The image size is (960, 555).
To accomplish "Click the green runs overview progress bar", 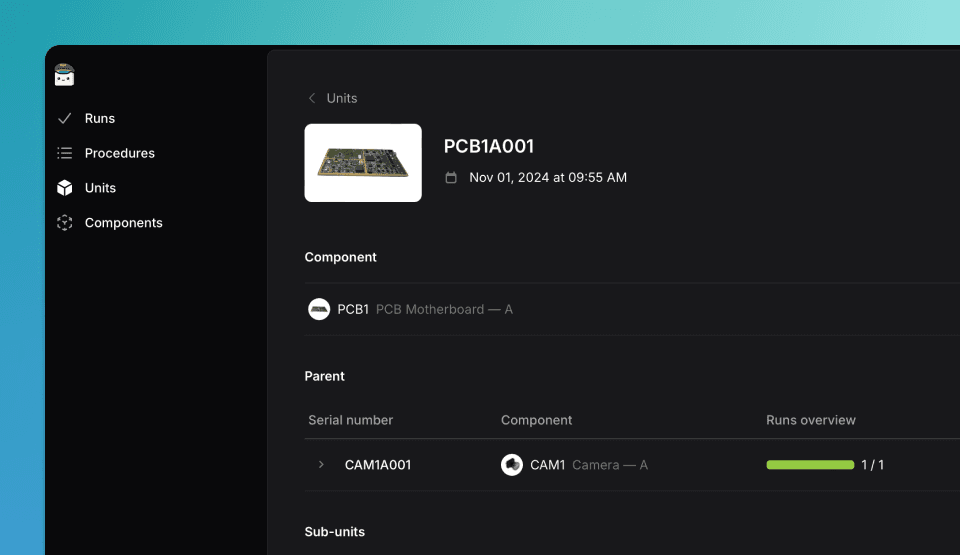I will coord(810,465).
